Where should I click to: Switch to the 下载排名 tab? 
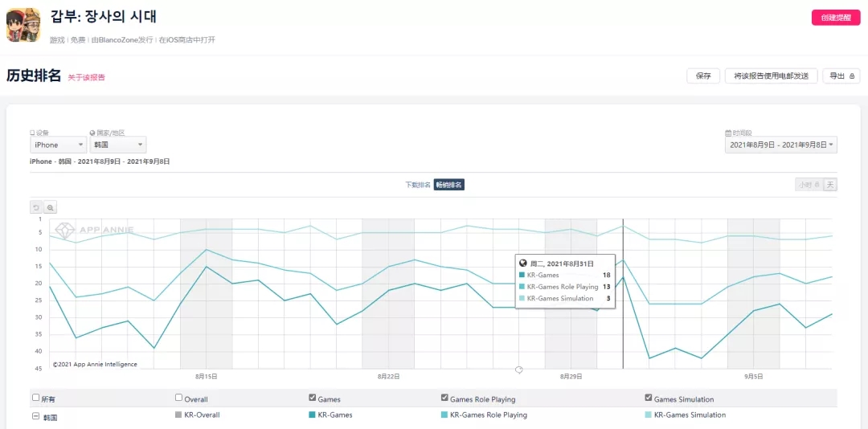point(418,185)
